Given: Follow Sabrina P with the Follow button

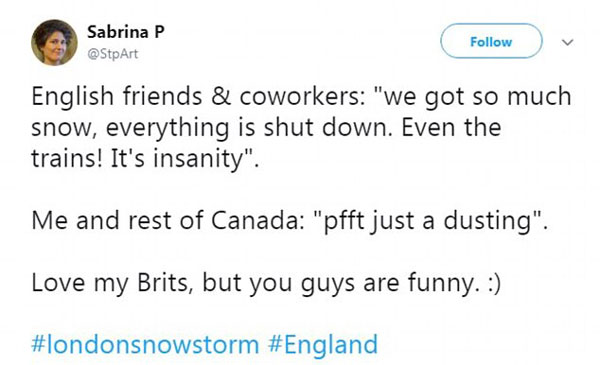Looking at the screenshot, I should pyautogui.click(x=491, y=41).
